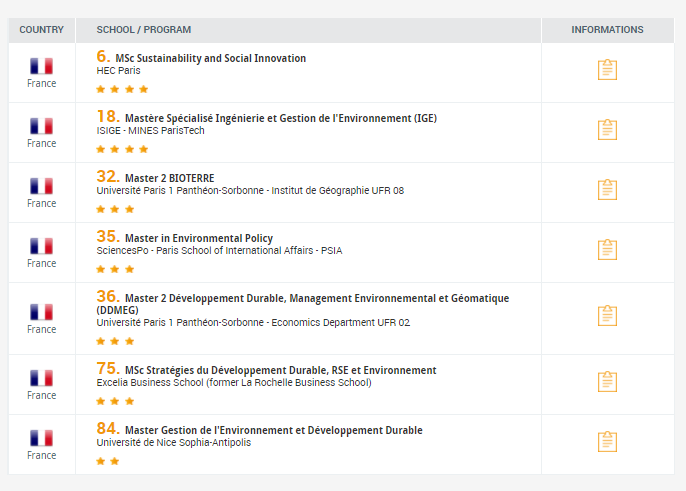Open info icon for Université de Nice row
Viewport: 686px width, 491px height.
point(607,442)
